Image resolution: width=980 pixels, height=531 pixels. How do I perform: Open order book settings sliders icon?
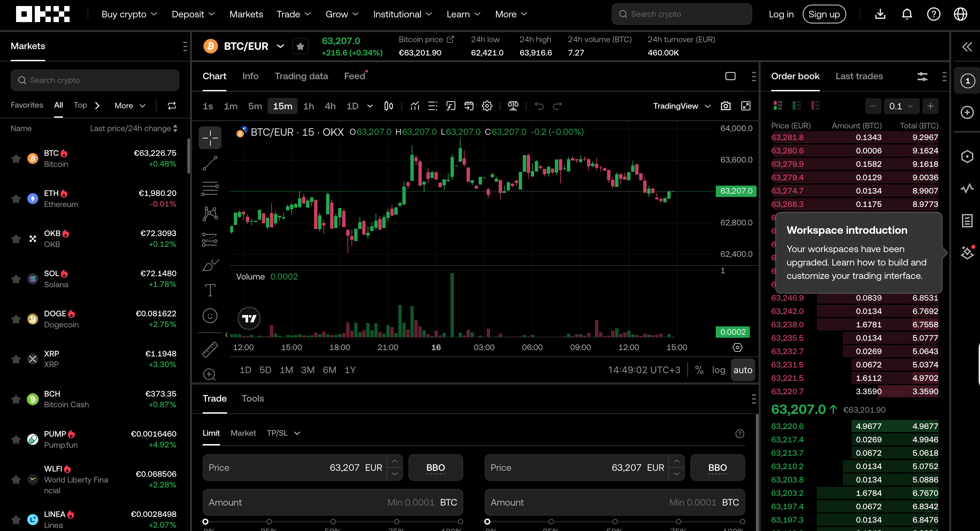922,77
